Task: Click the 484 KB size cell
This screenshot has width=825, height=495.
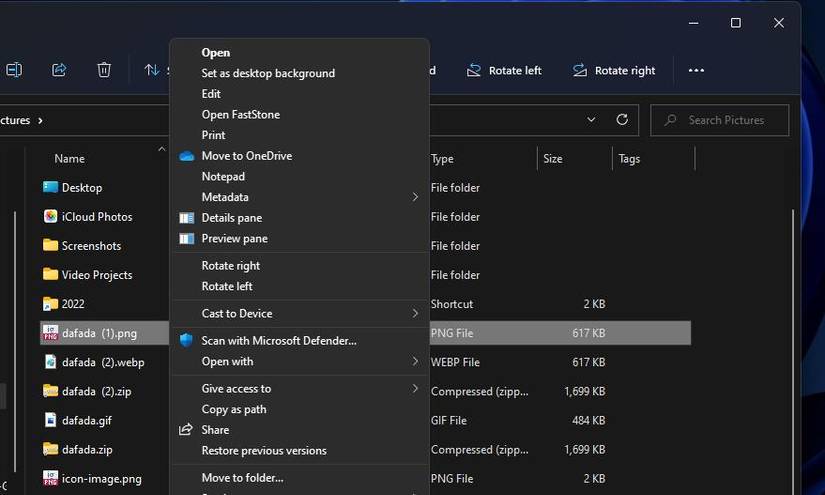Action: pyautogui.click(x=588, y=420)
